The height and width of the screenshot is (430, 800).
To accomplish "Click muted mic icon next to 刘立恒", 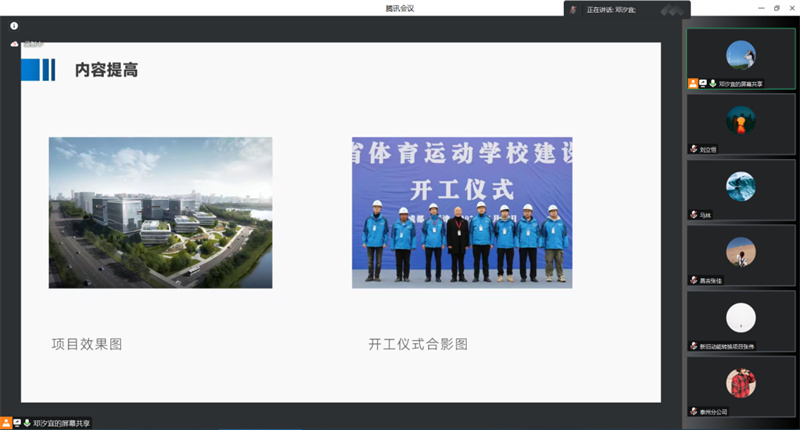I will 692,149.
